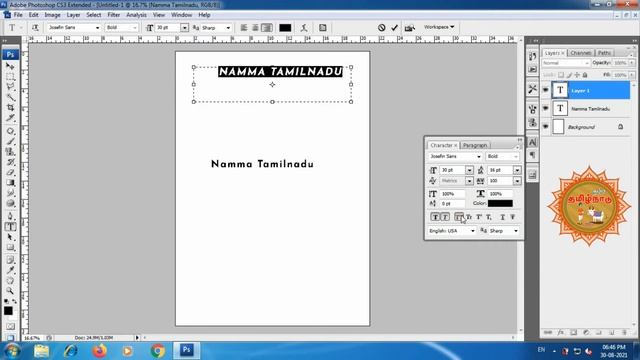This screenshot has width=640, height=360.
Task: Open the Layer menu
Action: 73,15
